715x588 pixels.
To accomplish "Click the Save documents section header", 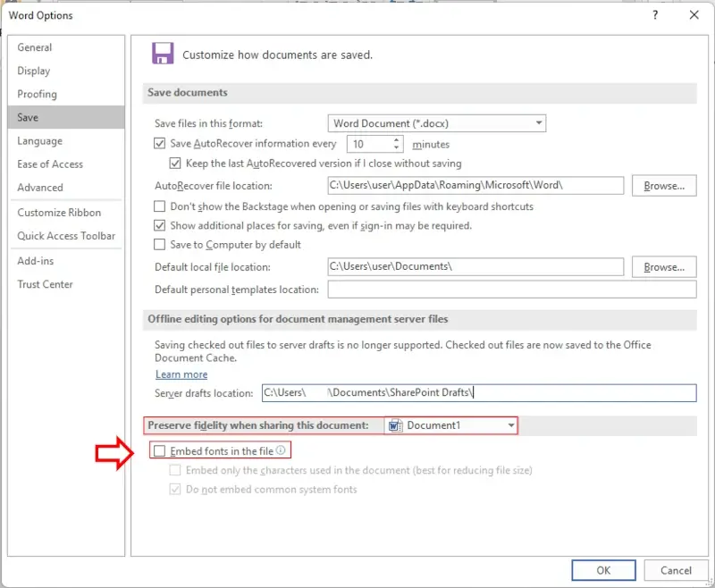I will (x=419, y=93).
